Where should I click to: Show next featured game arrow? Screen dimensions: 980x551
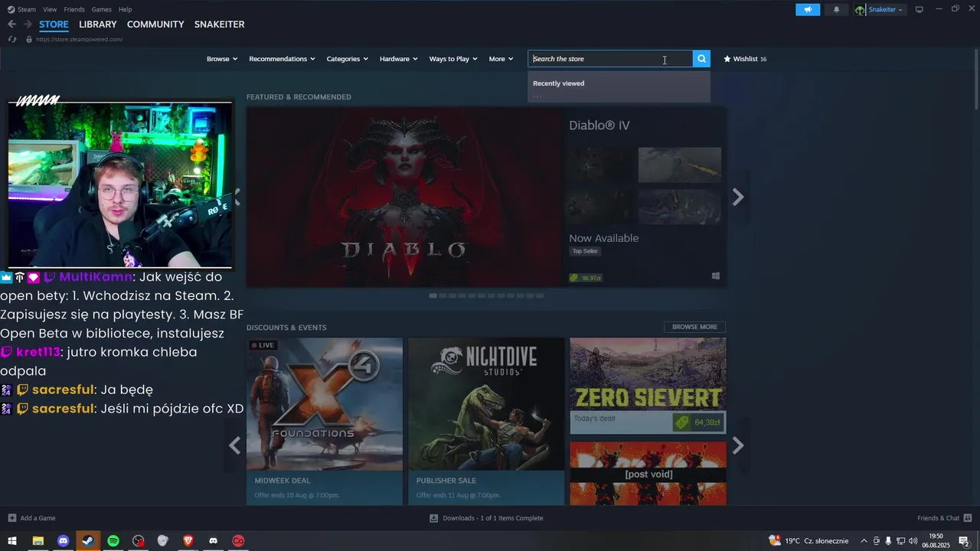tap(738, 197)
